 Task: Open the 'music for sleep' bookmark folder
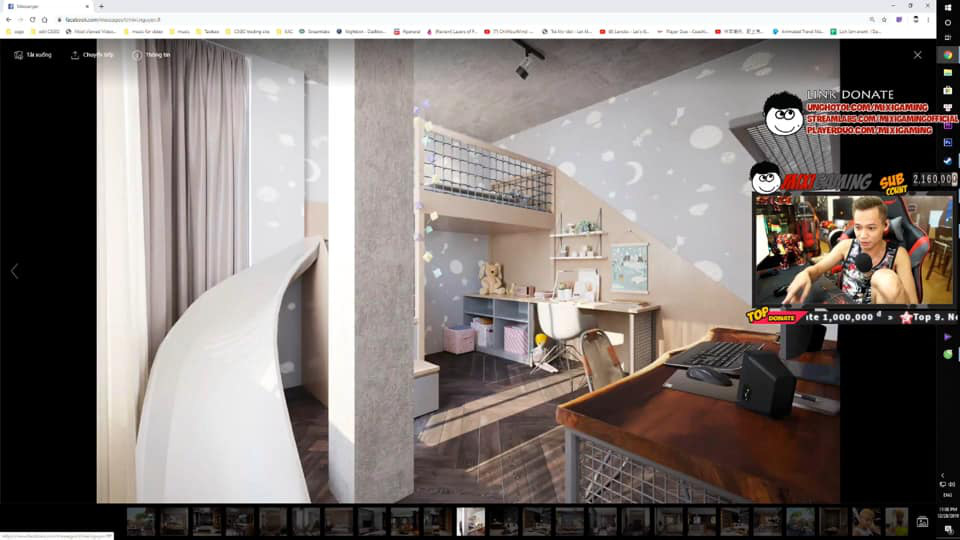click(x=144, y=31)
